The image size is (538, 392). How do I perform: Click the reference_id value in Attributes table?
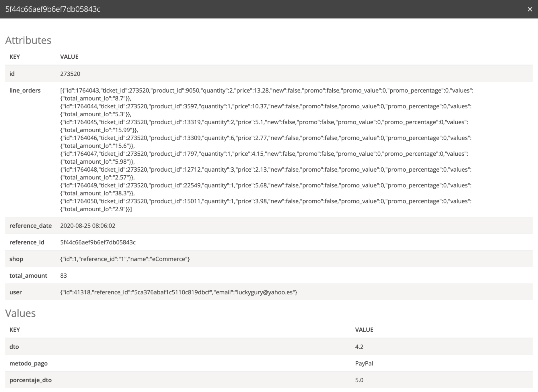point(98,242)
